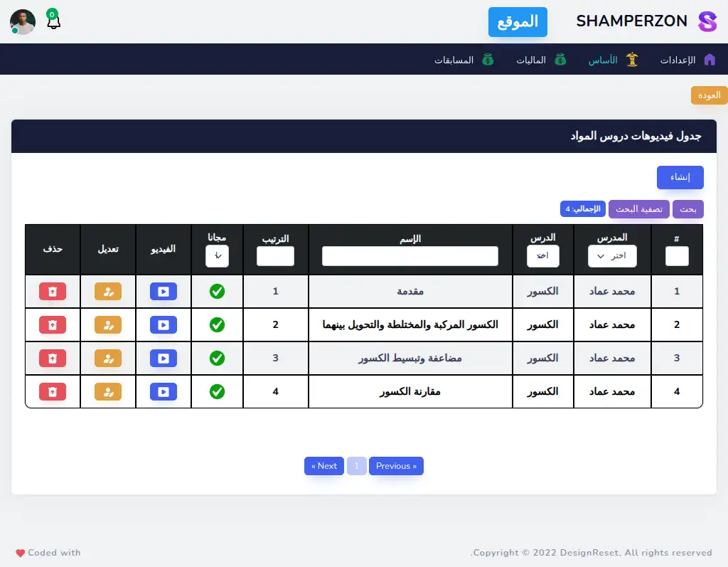The width and height of the screenshot is (728, 567).
Task: Open the الدرس filter dropdown
Action: [543, 256]
